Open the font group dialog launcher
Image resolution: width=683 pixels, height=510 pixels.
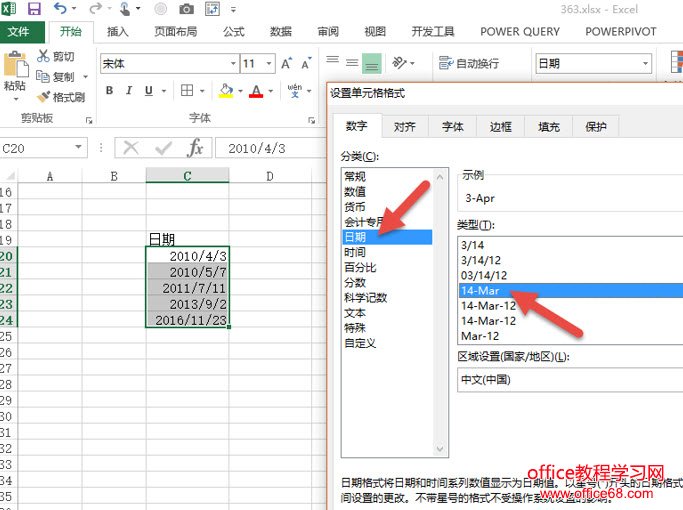tap(311, 120)
